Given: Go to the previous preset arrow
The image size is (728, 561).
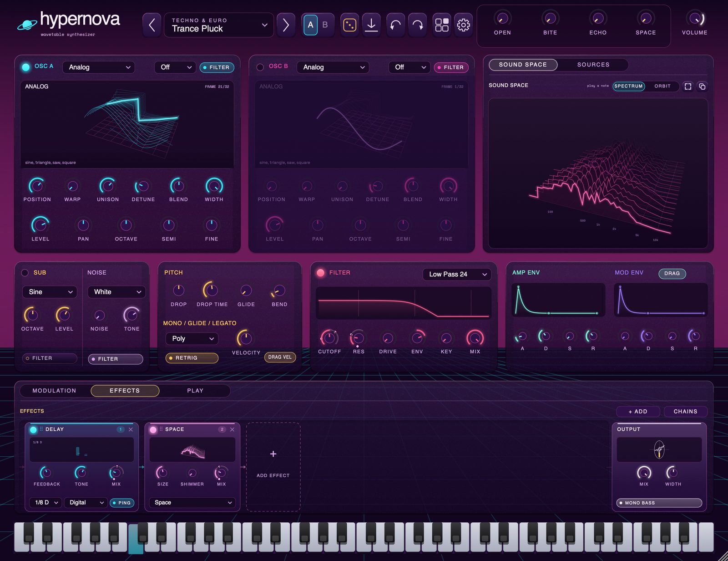Looking at the screenshot, I should [x=152, y=25].
